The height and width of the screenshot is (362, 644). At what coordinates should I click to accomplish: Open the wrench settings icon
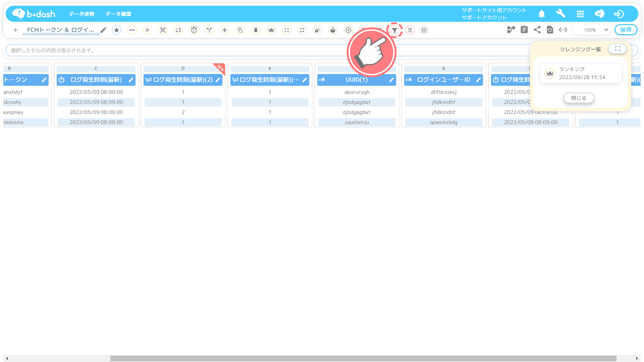(561, 14)
